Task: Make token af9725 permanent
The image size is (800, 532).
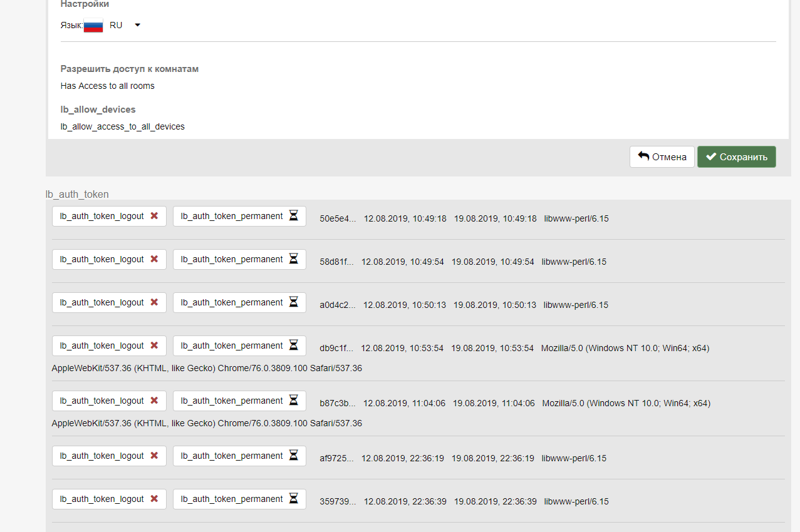Action: pos(239,456)
